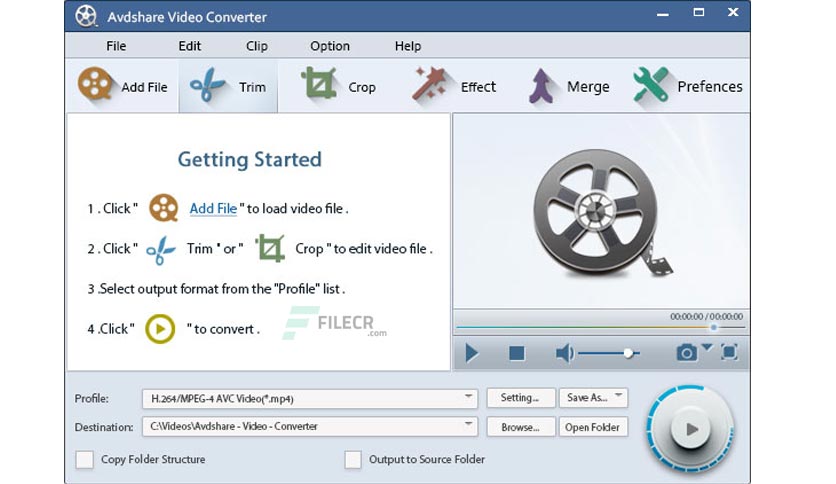Enable Copy Folder Structure checkbox

pos(84,459)
